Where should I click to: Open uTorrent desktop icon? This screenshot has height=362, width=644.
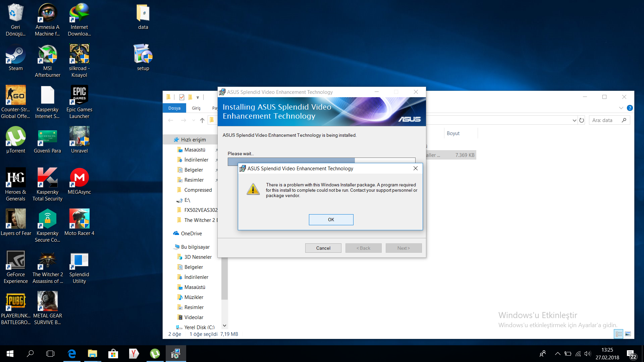coord(16,140)
